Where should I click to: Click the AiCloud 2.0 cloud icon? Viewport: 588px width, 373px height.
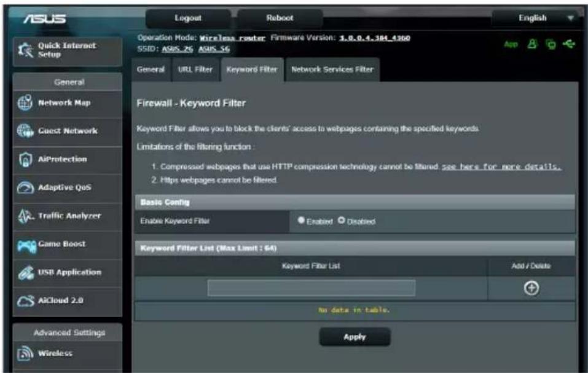[x=26, y=300]
